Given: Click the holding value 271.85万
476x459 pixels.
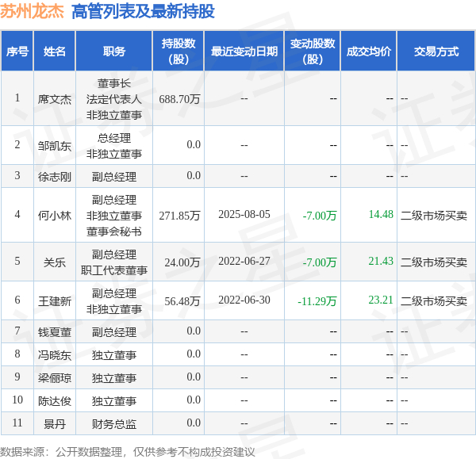Looking at the screenshot, I should (180, 216).
